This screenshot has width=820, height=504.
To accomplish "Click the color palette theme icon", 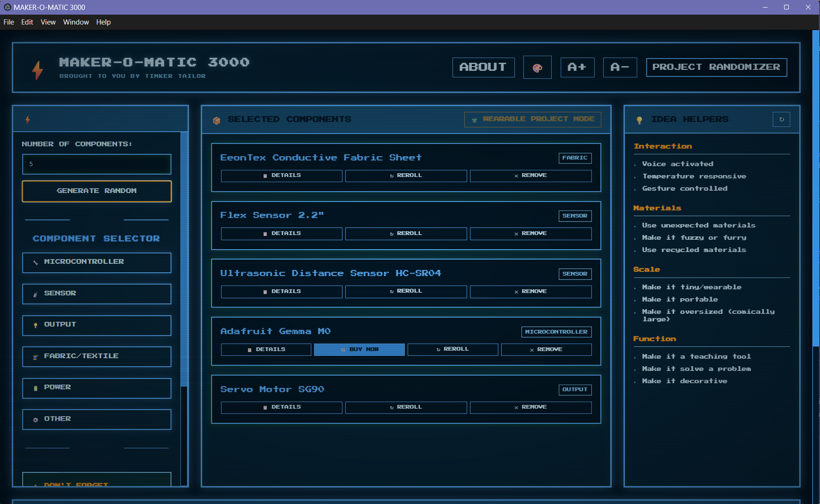I will pyautogui.click(x=537, y=68).
